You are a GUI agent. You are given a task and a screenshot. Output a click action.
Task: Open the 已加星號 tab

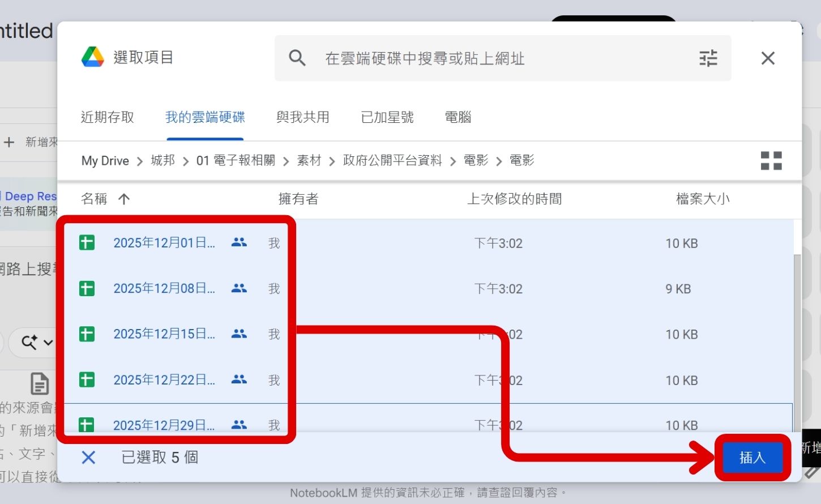[x=387, y=117]
